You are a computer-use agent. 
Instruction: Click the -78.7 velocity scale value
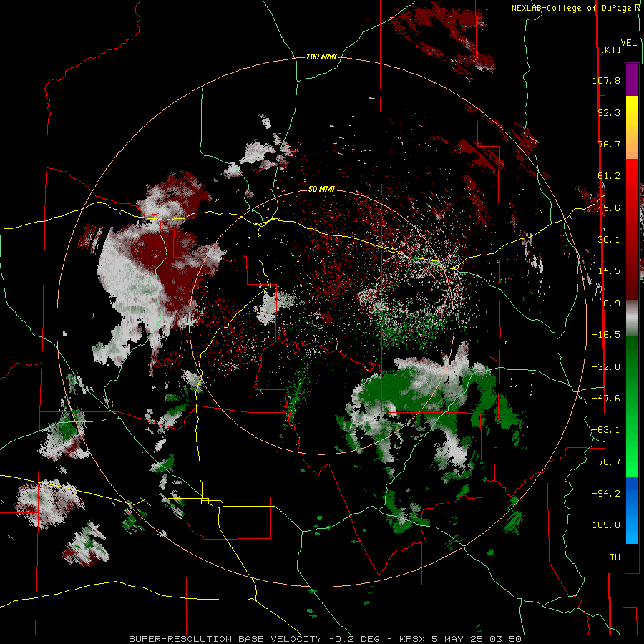tap(606, 462)
